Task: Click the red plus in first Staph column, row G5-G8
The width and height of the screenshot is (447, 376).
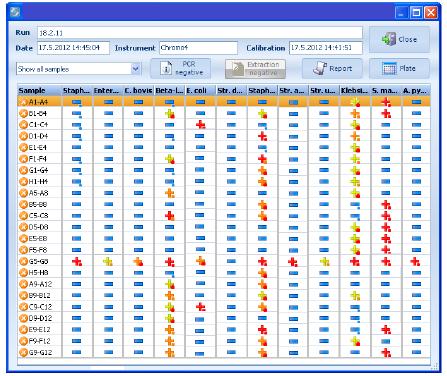Action: click(77, 261)
